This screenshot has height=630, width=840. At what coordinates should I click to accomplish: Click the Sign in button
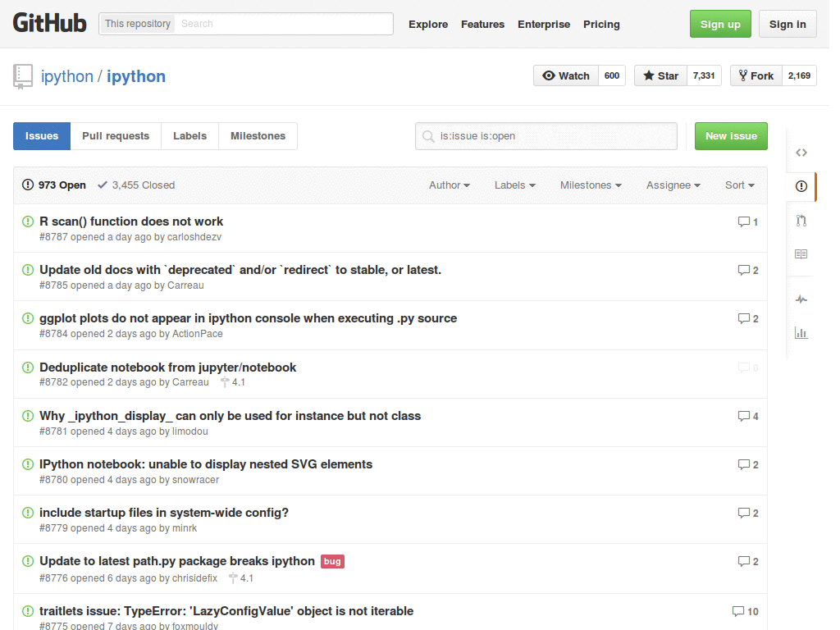pos(787,24)
